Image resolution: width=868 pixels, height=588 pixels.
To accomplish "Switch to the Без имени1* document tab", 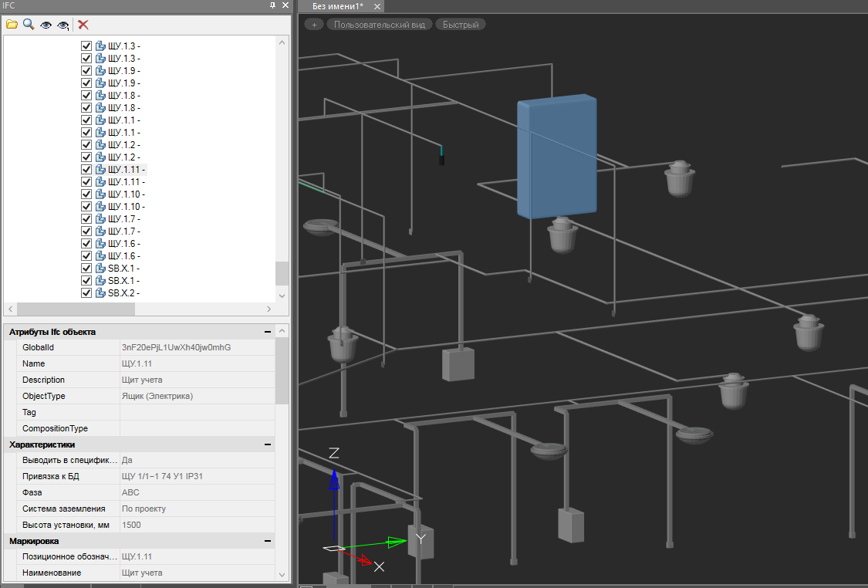I will [x=338, y=6].
